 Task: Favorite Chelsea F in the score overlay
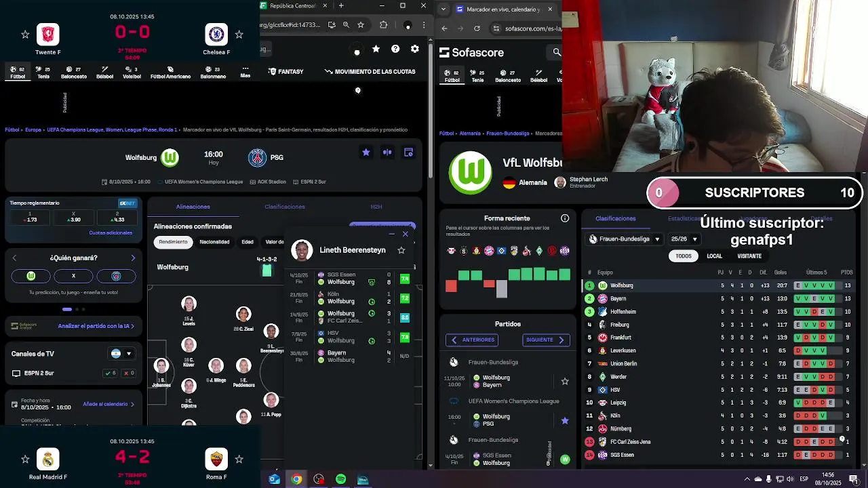point(239,35)
